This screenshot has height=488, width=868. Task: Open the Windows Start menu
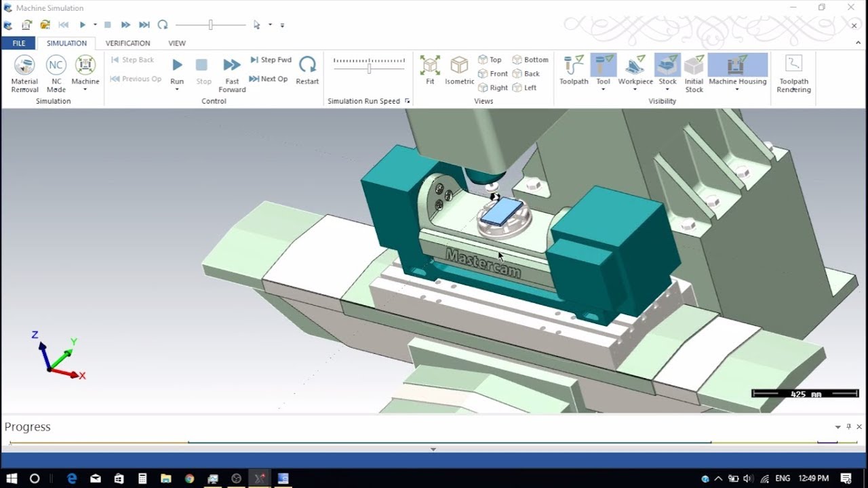tap(12, 479)
